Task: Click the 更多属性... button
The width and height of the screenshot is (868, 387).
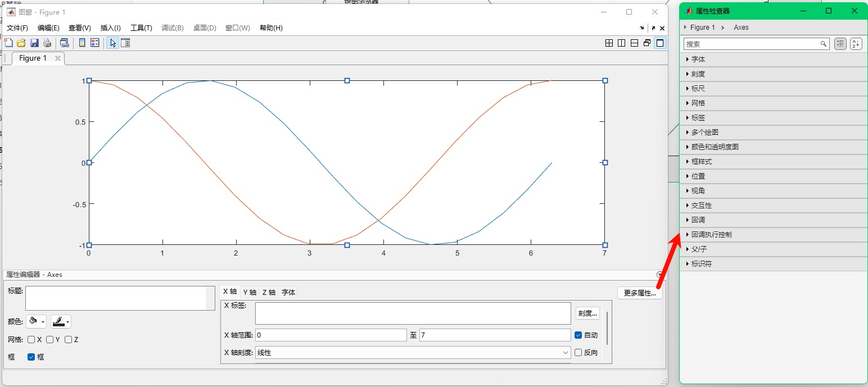Action: (640, 293)
